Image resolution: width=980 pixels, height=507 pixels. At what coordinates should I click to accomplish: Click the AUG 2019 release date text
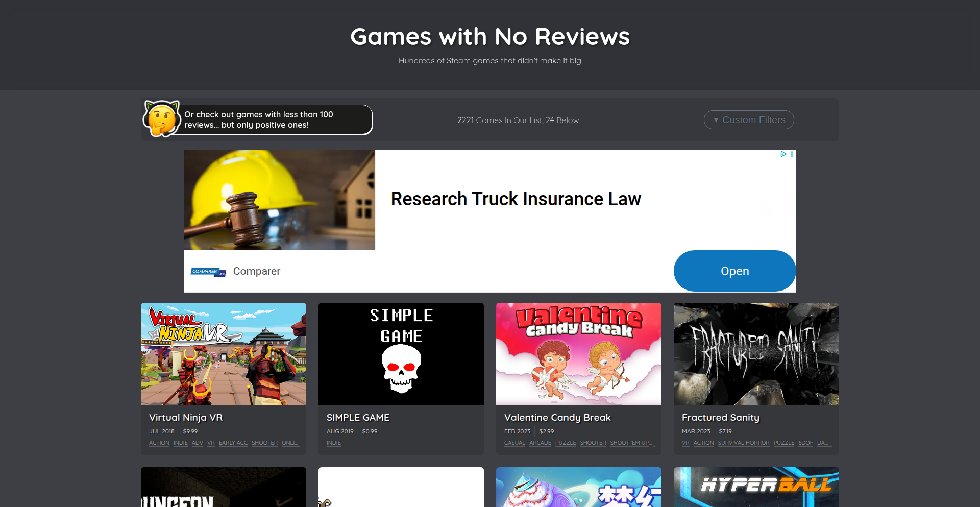tap(340, 431)
